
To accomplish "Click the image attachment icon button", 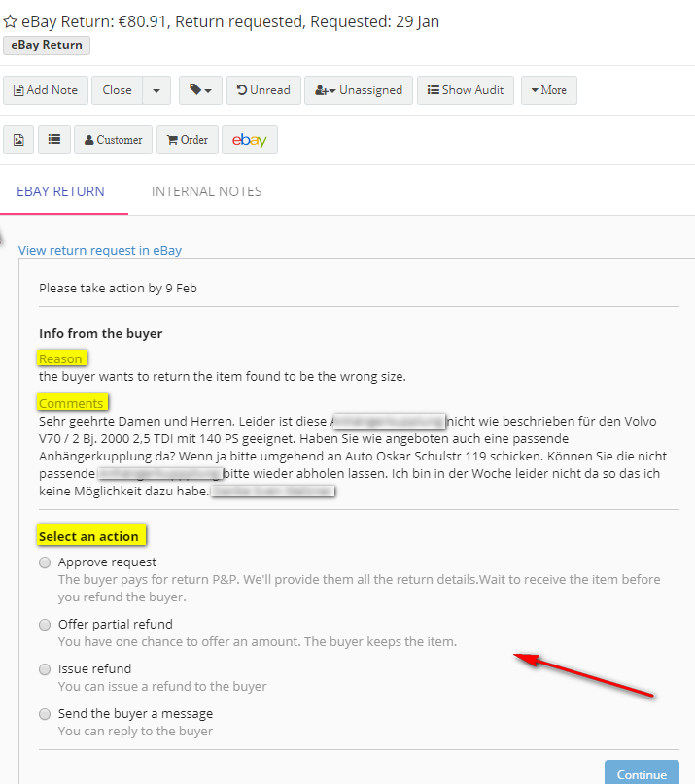I will 18,140.
